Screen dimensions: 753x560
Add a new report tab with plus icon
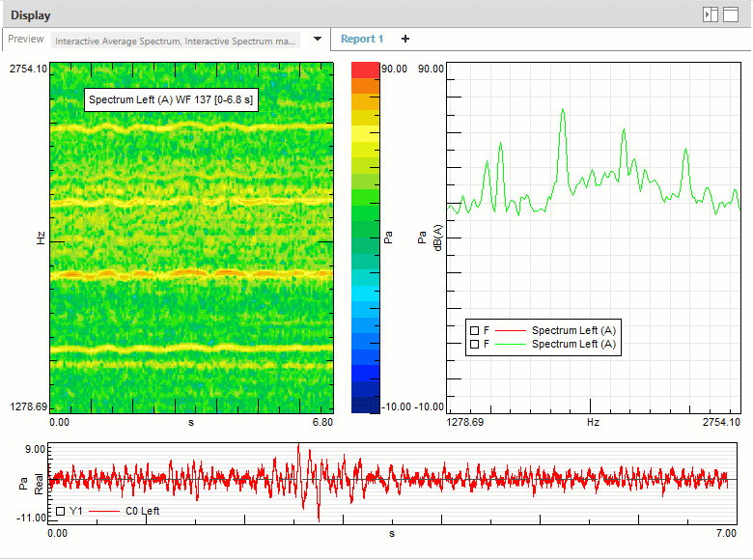405,39
